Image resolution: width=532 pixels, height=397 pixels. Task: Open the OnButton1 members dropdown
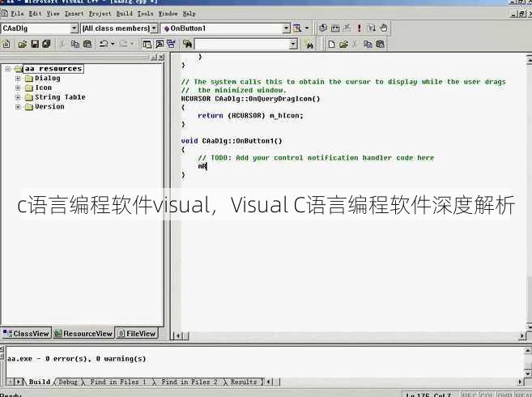(x=287, y=28)
